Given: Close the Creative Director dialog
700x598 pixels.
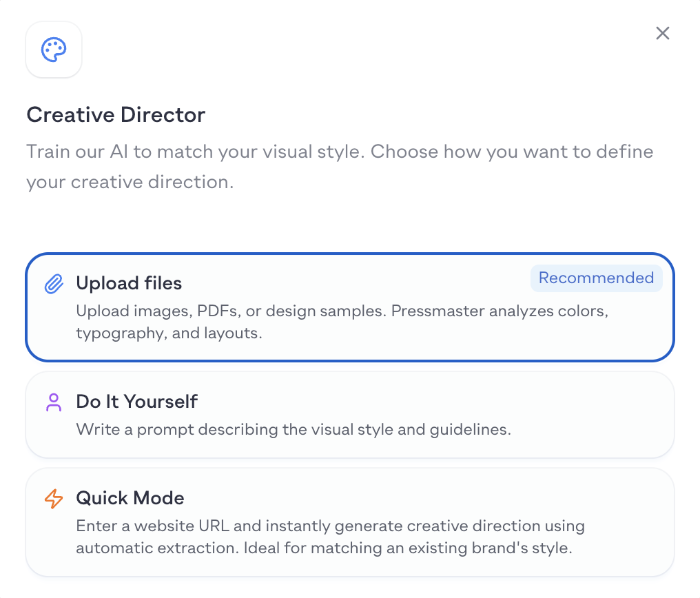Looking at the screenshot, I should click(663, 33).
